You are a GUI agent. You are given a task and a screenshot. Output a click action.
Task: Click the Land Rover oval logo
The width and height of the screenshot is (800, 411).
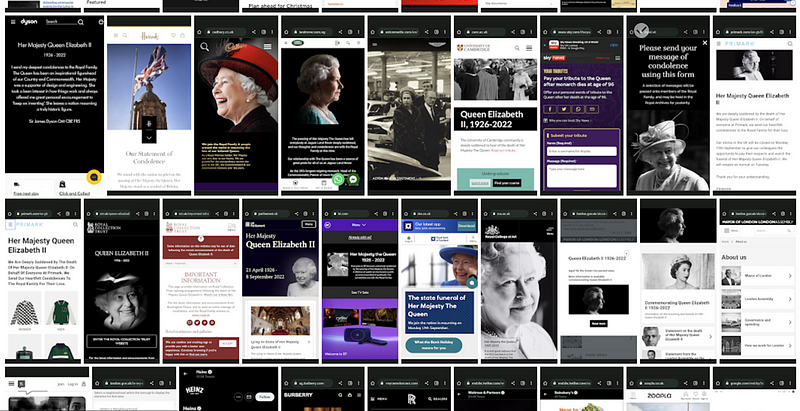[297, 43]
